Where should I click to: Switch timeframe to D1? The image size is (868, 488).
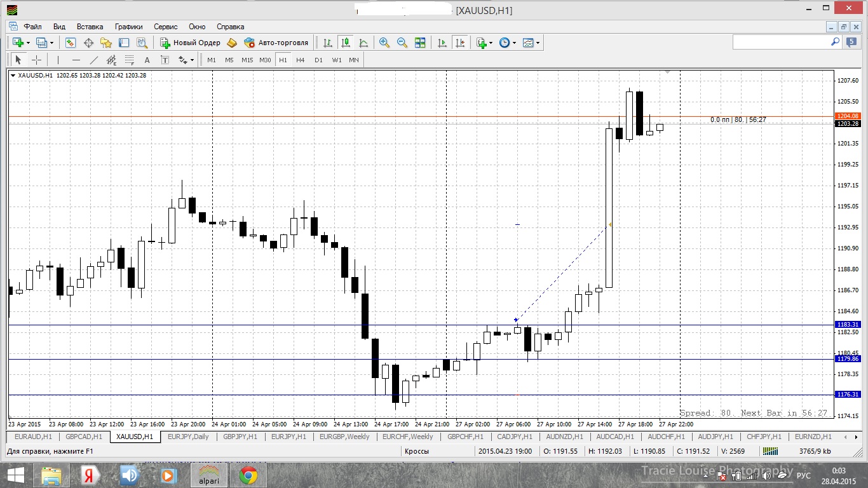[x=318, y=60]
